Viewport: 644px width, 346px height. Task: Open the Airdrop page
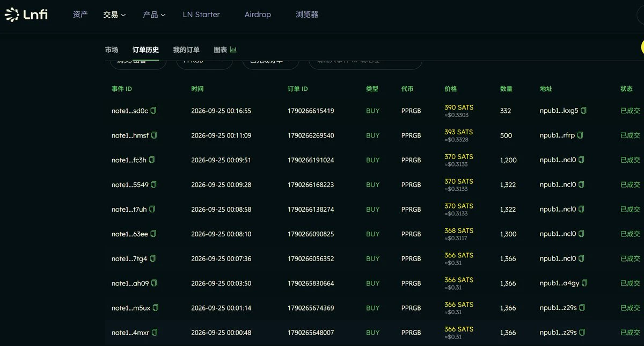pyautogui.click(x=258, y=15)
